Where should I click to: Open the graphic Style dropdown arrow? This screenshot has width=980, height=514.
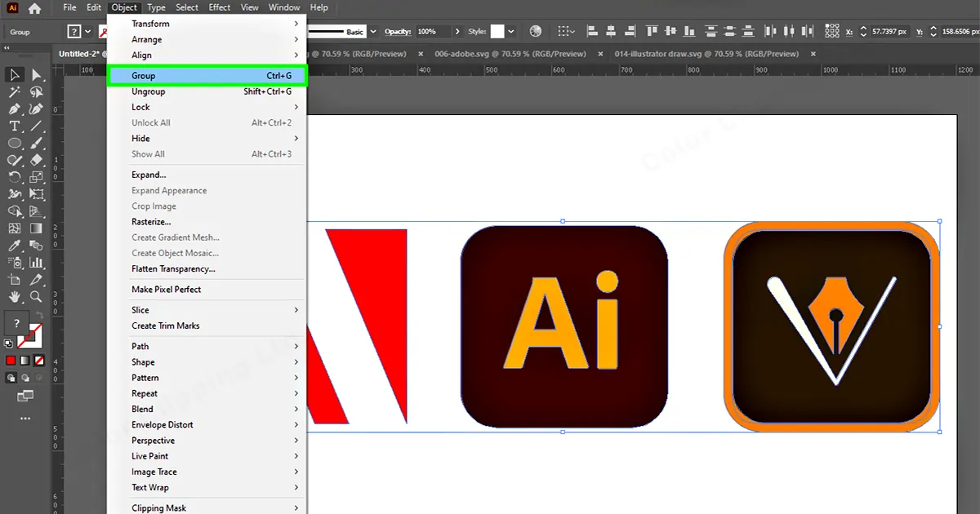[511, 31]
